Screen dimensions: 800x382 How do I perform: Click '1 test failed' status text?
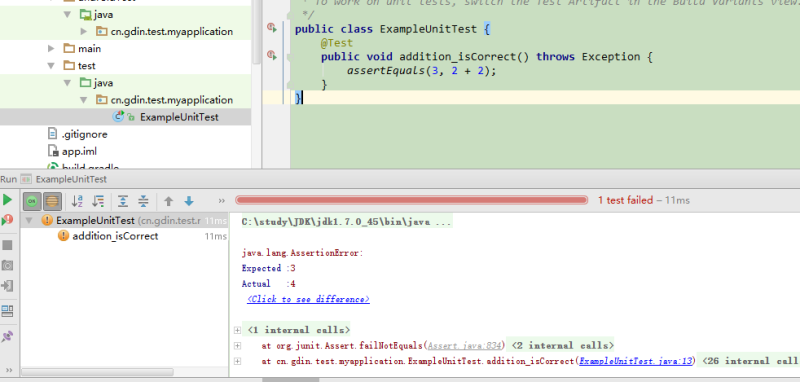(625, 200)
